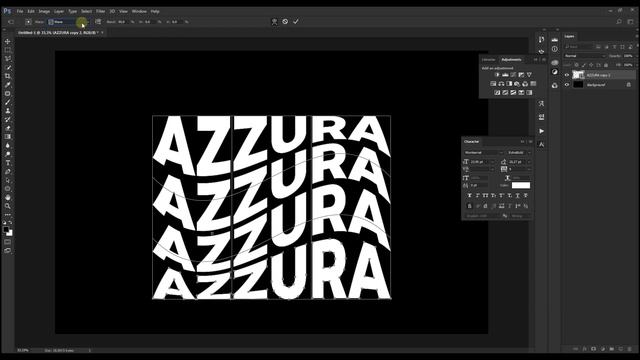The height and width of the screenshot is (360, 640).
Task: Open the File menu
Action: click(x=20, y=11)
